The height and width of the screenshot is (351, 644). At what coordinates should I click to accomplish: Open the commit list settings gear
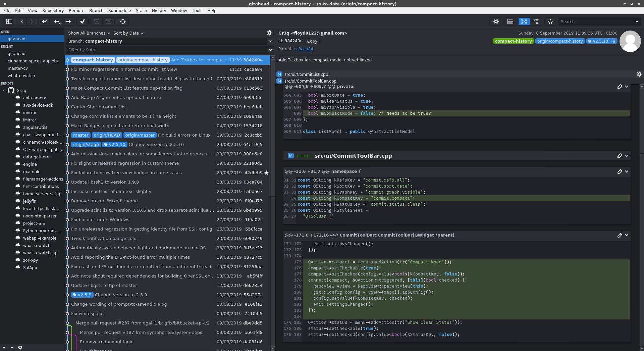[x=269, y=33]
